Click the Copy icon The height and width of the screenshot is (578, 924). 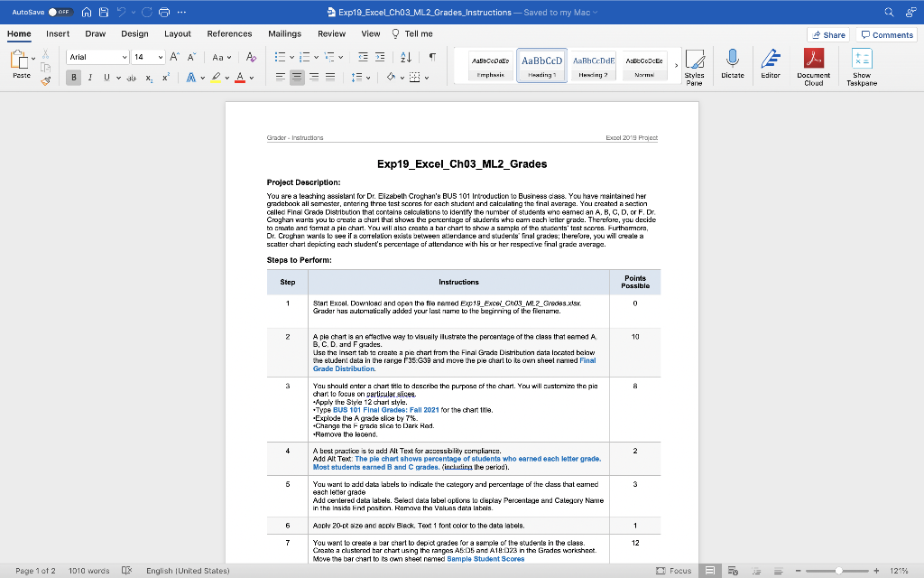pos(45,67)
